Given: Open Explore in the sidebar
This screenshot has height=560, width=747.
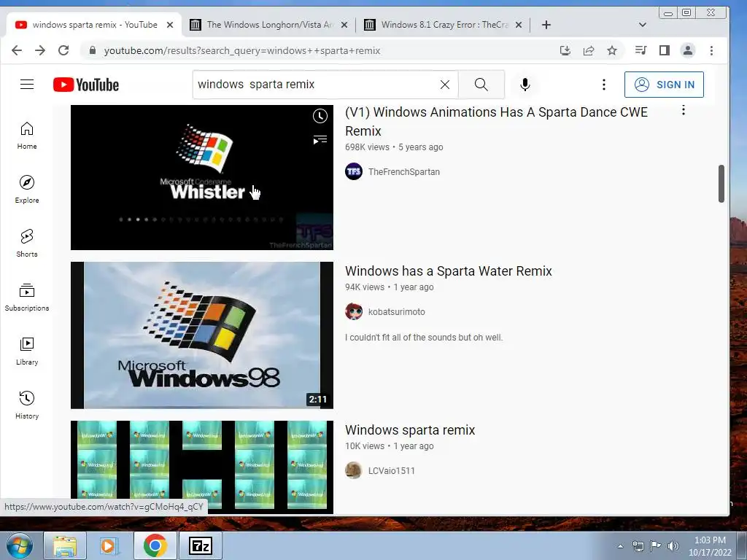Looking at the screenshot, I should (27, 190).
